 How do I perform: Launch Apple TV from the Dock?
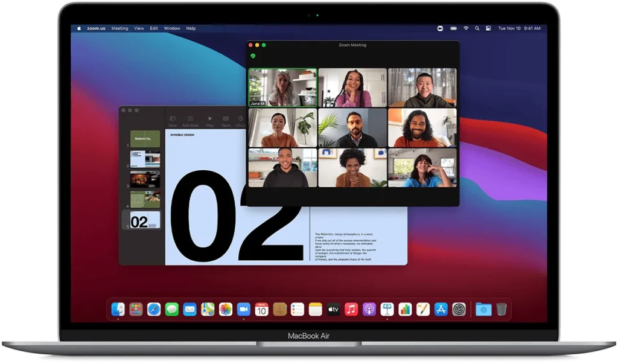pyautogui.click(x=333, y=310)
